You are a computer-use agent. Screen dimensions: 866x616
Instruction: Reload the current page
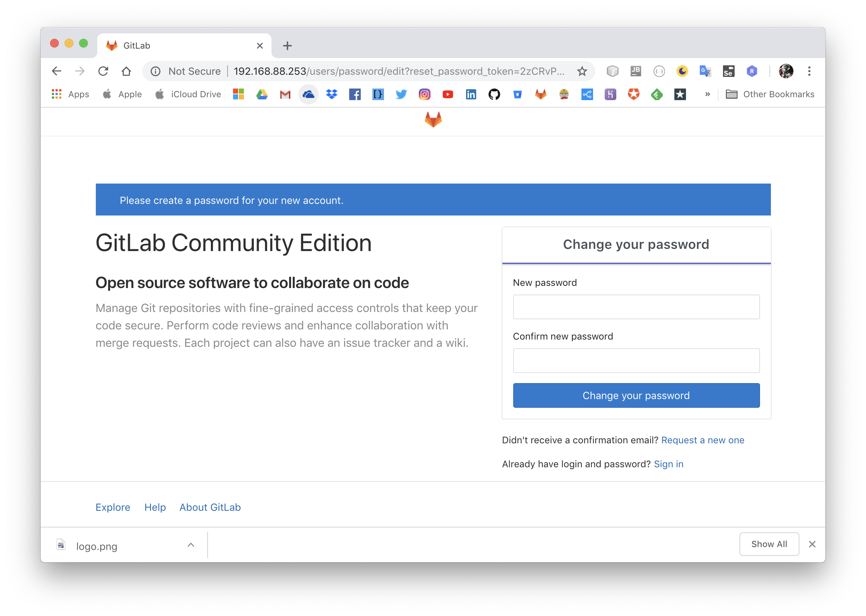click(x=103, y=71)
